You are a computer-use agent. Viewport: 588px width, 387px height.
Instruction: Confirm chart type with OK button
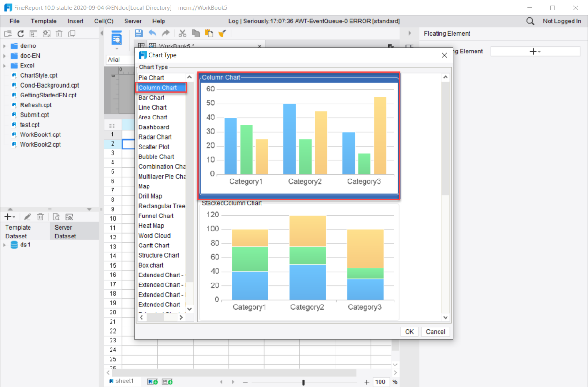(409, 332)
